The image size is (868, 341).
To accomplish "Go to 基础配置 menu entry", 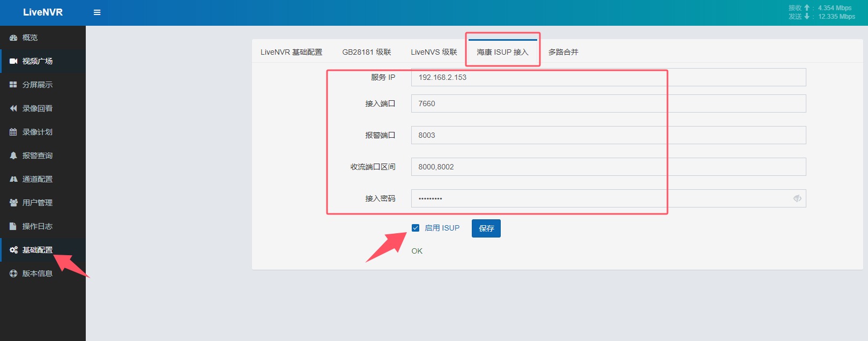I will (43, 250).
